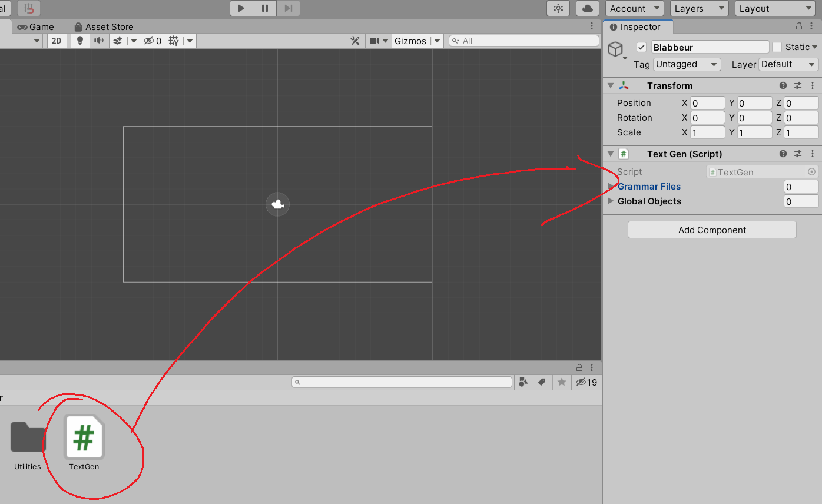Lock the Inspector panel

pos(799,26)
